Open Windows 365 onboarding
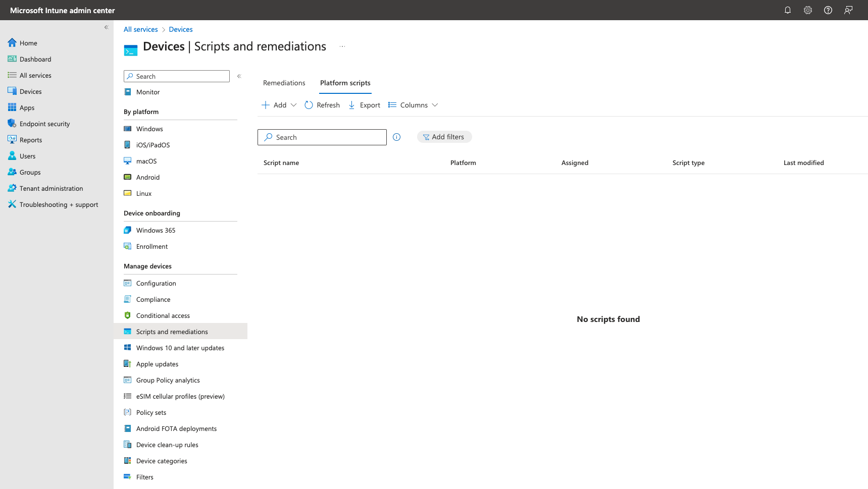Screen dimensions: 868x489 (156, 230)
